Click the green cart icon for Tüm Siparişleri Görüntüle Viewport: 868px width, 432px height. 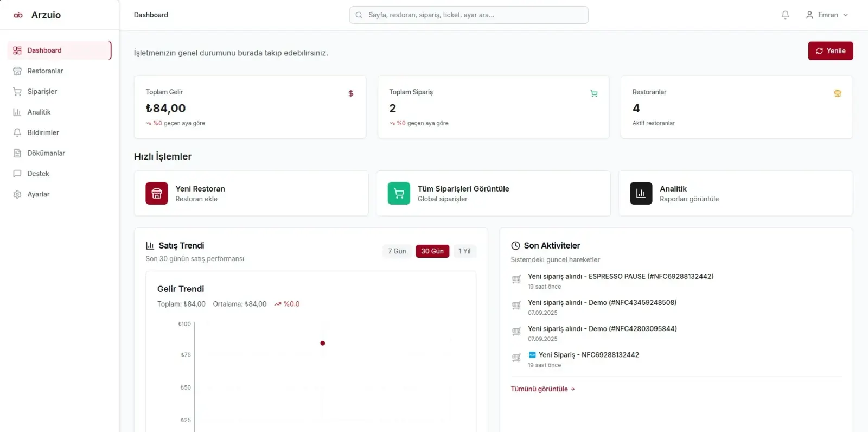[x=399, y=193]
